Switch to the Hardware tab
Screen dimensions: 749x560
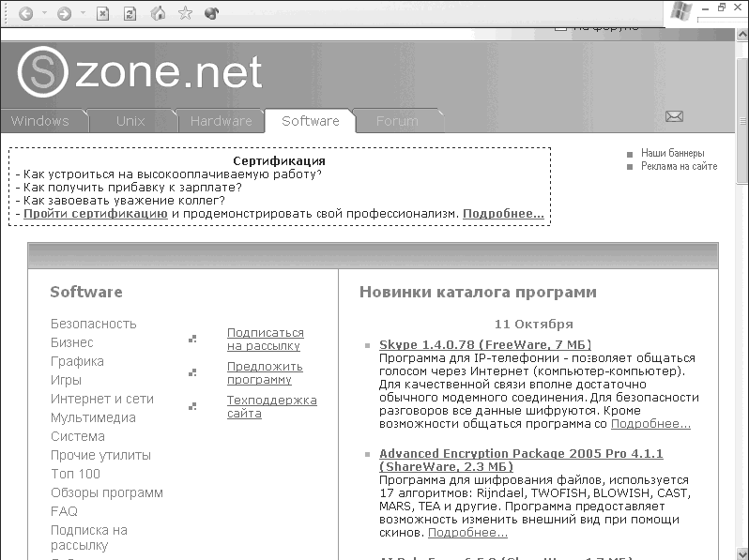click(221, 121)
